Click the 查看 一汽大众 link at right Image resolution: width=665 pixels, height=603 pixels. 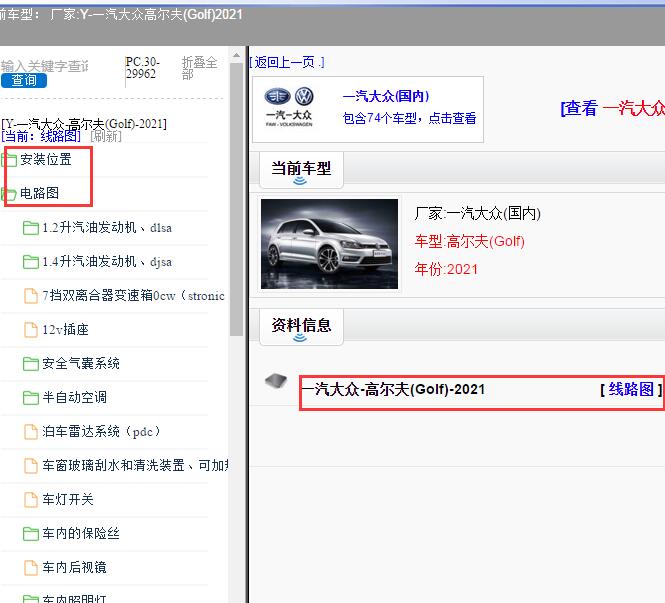tap(612, 108)
